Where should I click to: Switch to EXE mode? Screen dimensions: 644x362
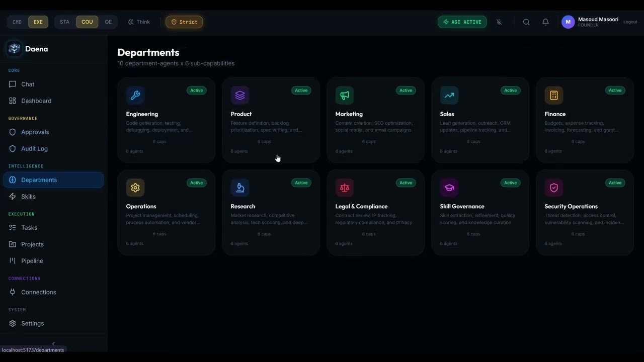(x=38, y=22)
